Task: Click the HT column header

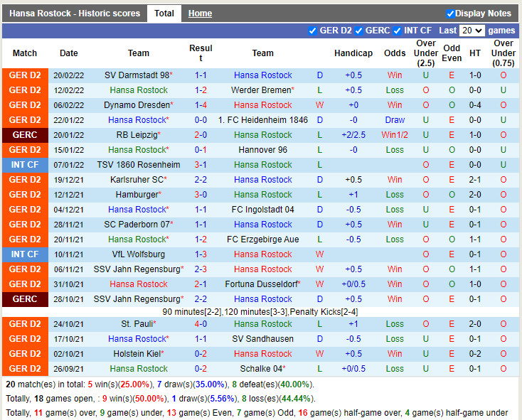Action: [x=475, y=53]
